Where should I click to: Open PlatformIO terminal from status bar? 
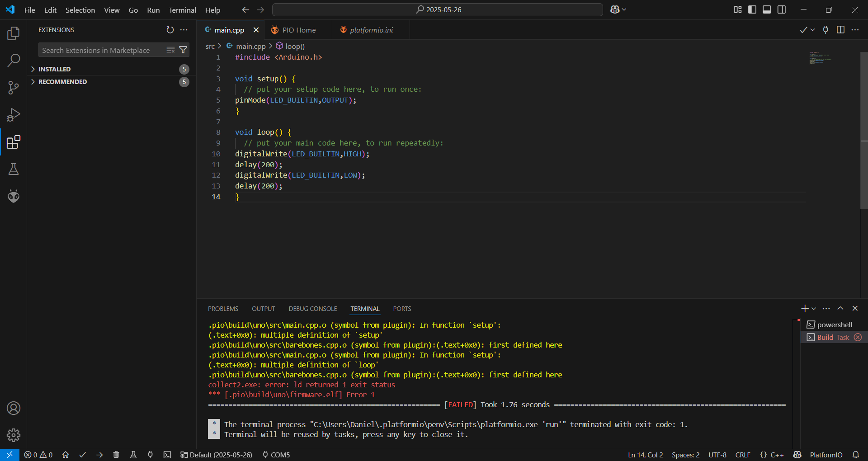point(167,455)
